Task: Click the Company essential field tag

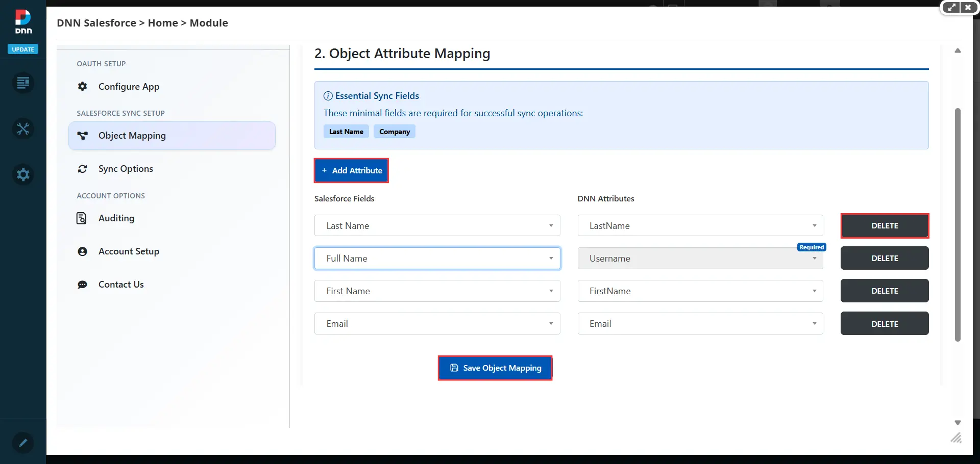Action: click(x=395, y=132)
